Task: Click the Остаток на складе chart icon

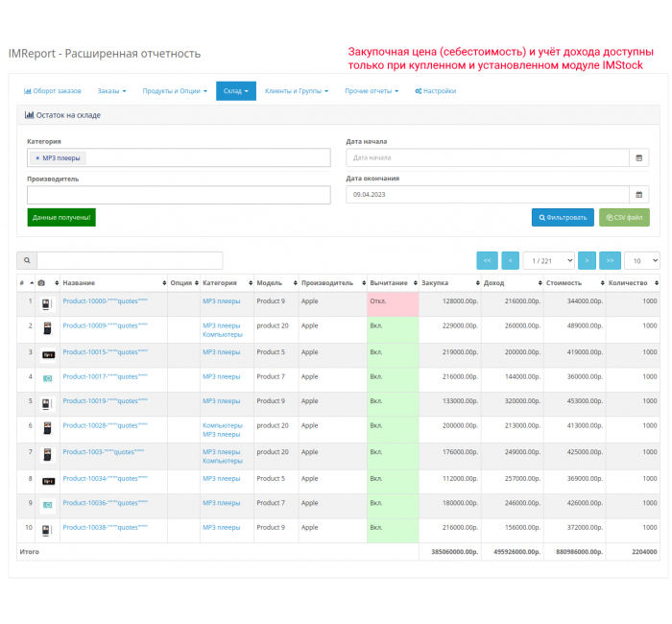Action: [x=29, y=115]
